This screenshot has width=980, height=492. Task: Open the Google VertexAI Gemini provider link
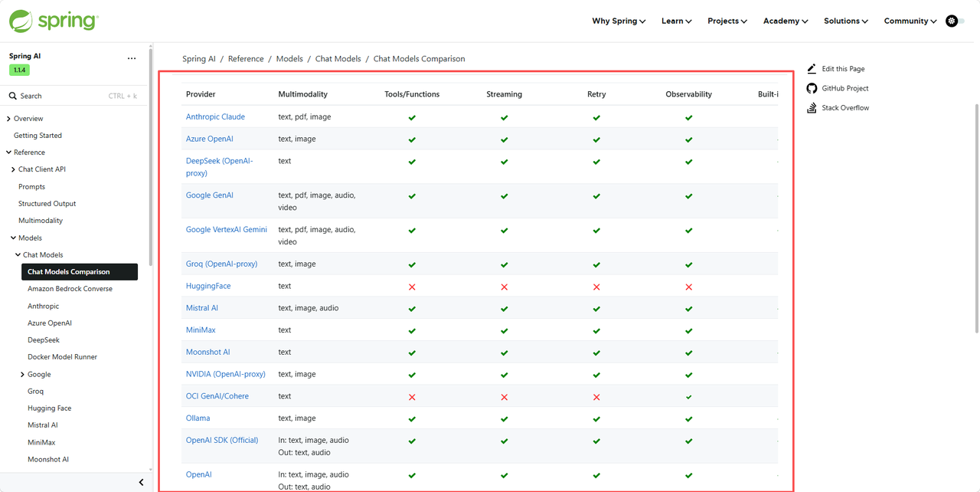point(227,230)
